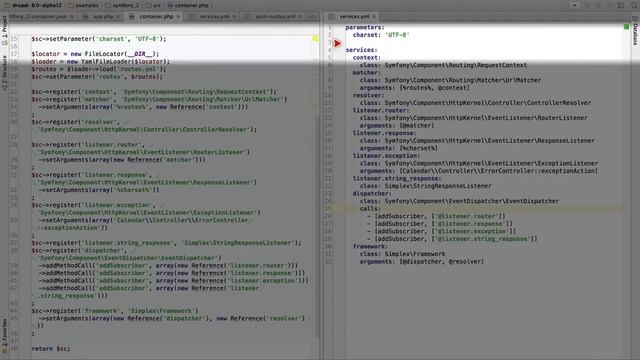Click 'listener.string_response:' service key
The image size is (640, 360).
click(x=396, y=178)
